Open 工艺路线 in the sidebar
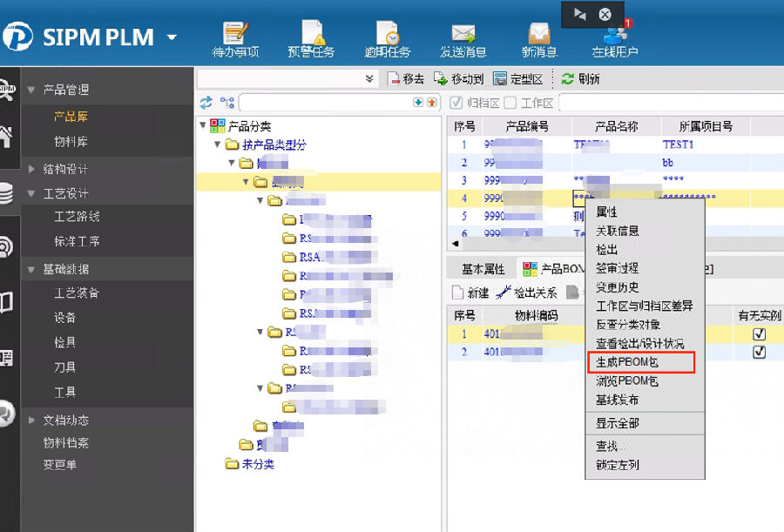The image size is (784, 532). tap(77, 217)
